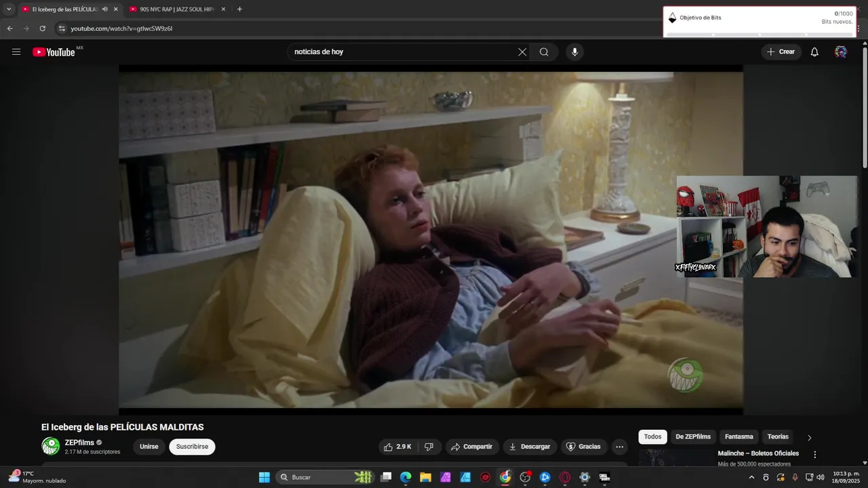Open the clock showing 10:13 p. m.
This screenshot has width=868, height=488.
(x=846, y=477)
